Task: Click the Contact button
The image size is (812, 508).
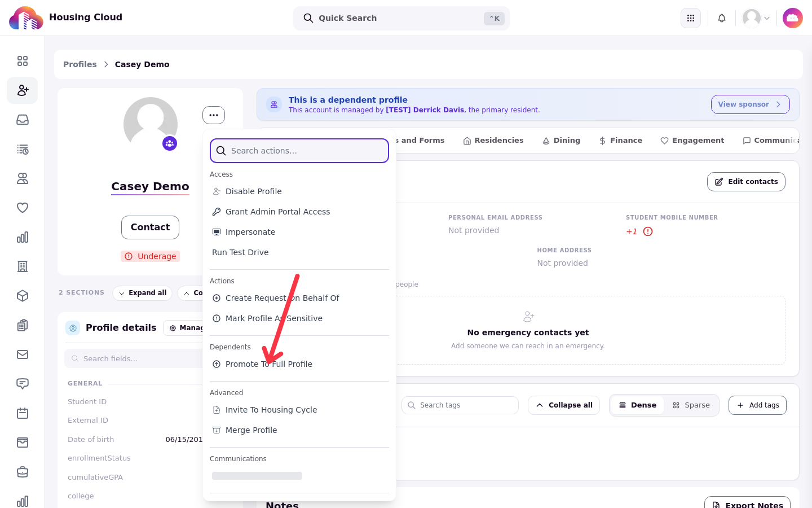Action: tap(150, 227)
